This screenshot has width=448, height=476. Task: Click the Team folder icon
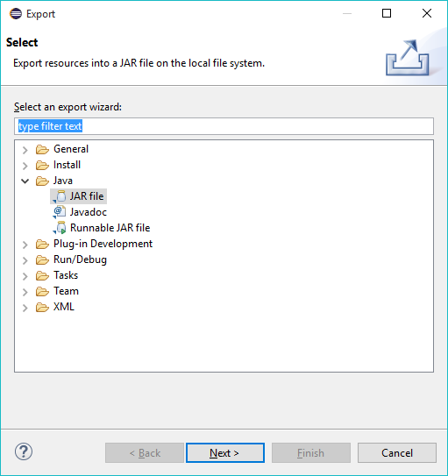42,291
